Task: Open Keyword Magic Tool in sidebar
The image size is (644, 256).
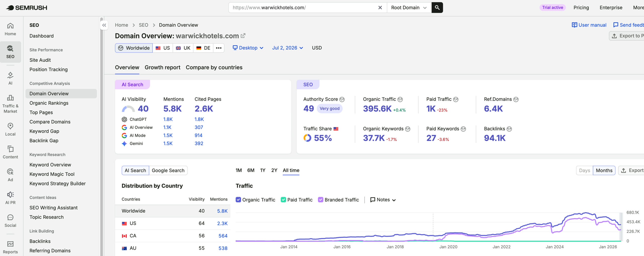Action: pos(52,174)
